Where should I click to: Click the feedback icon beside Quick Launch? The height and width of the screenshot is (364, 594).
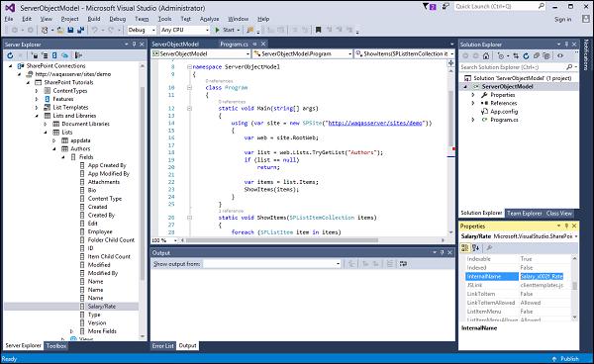[x=445, y=7]
